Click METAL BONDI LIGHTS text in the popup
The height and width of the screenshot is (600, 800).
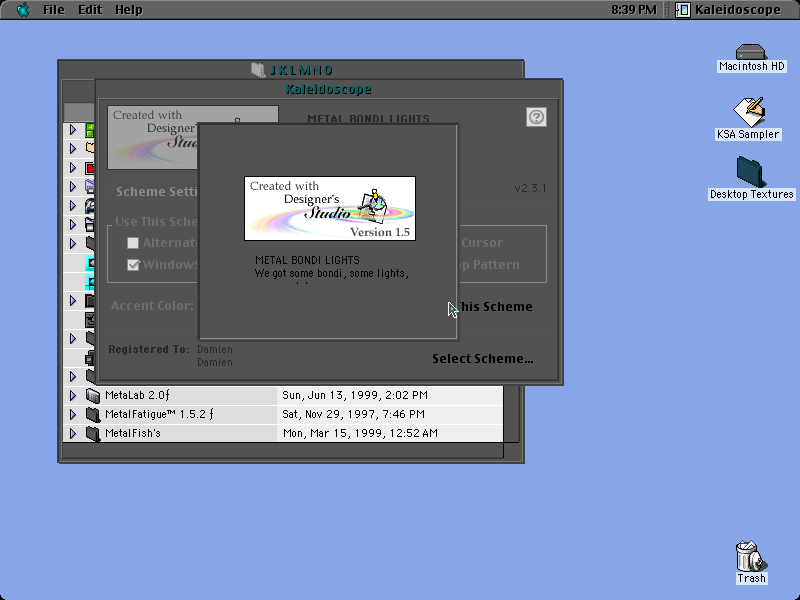point(307,260)
